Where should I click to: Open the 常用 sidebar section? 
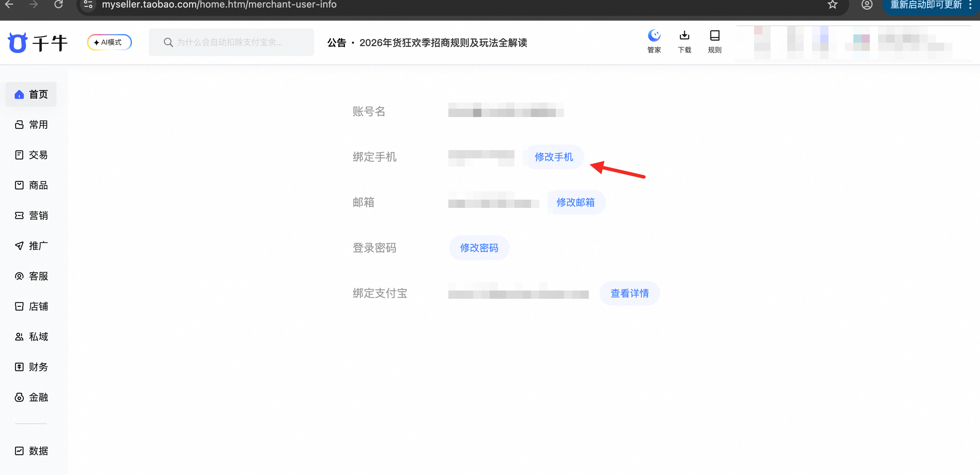(31, 125)
